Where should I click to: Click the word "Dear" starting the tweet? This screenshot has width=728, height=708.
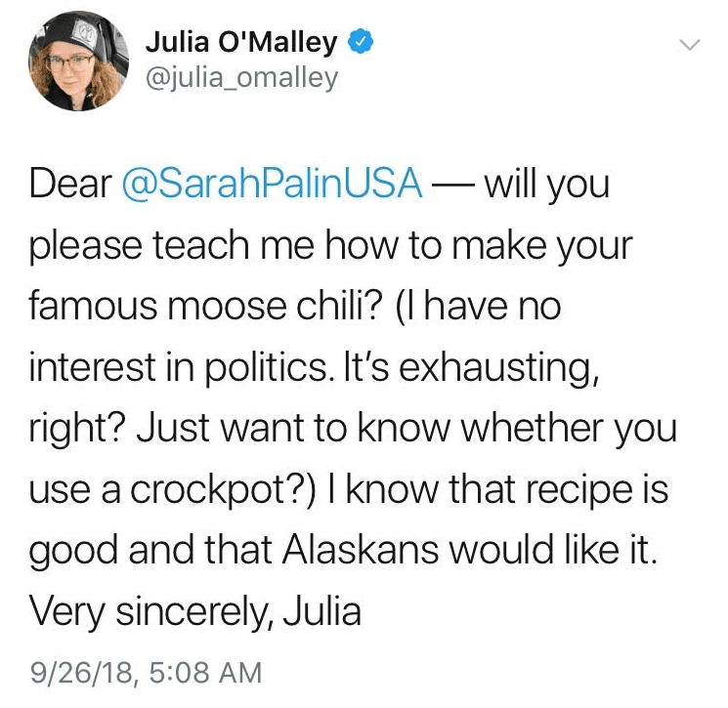pyautogui.click(x=70, y=184)
